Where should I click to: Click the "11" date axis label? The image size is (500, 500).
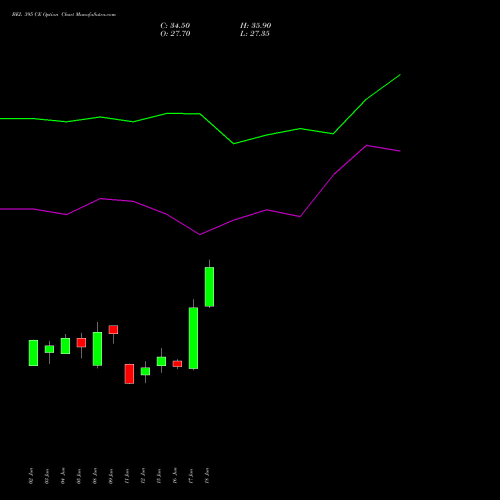click(127, 476)
